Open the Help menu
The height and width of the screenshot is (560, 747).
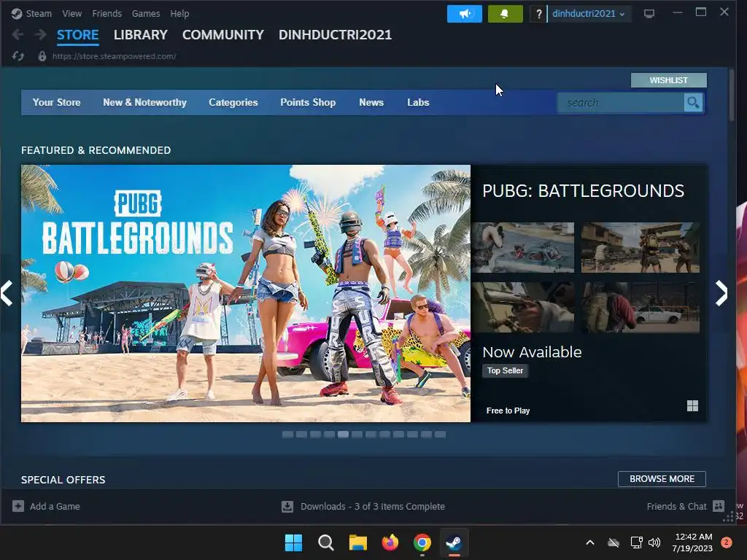click(179, 14)
